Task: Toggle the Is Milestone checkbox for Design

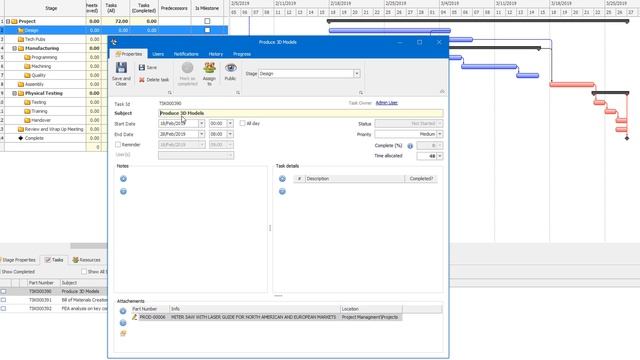Action: [207, 30]
